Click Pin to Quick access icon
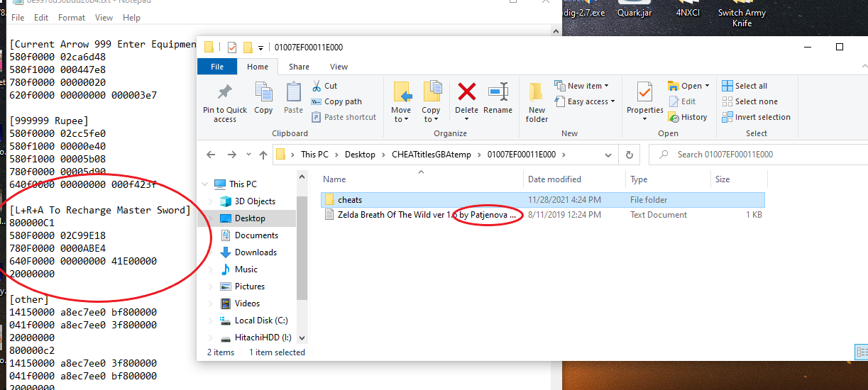The height and width of the screenshot is (390, 868). point(225,92)
